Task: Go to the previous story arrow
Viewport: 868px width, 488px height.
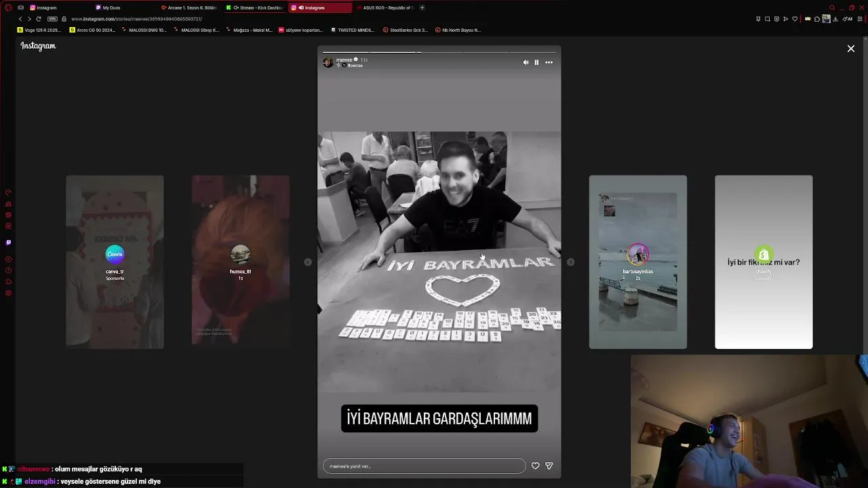Action: click(x=308, y=262)
